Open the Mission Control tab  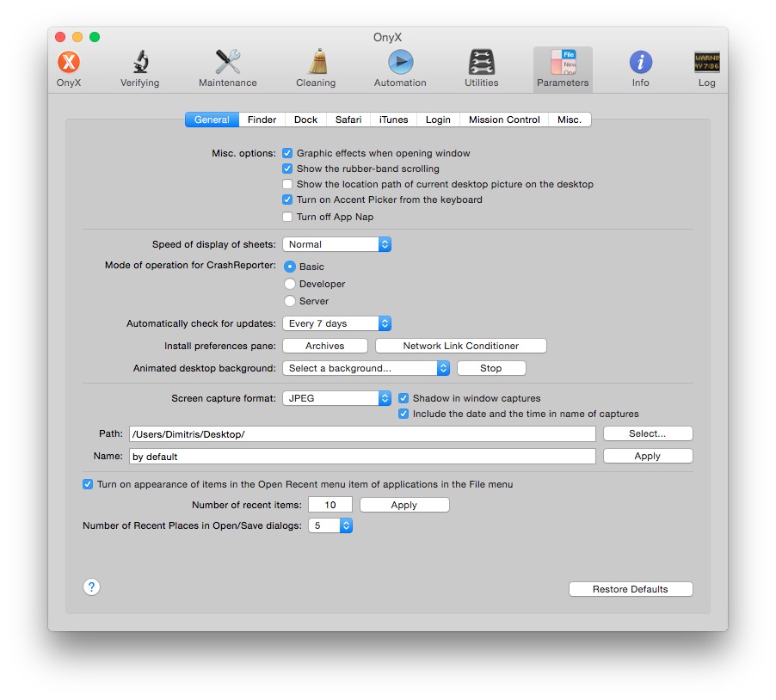[503, 120]
